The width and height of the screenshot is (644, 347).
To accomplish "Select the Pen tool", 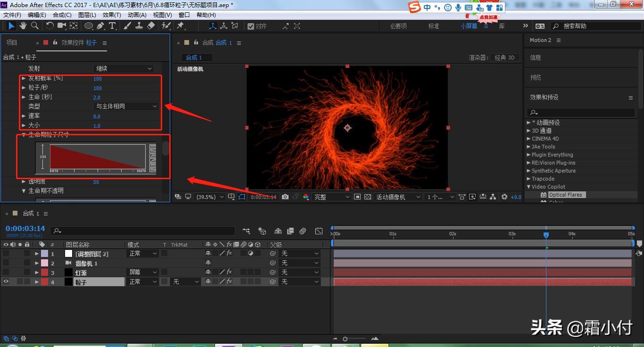I will [100, 26].
